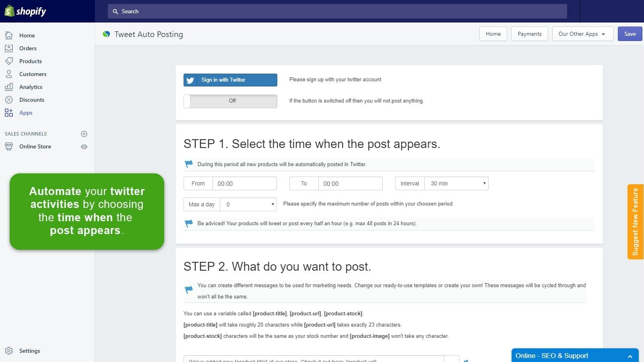
Task: Click the Shopify logo
Action: (x=25, y=11)
